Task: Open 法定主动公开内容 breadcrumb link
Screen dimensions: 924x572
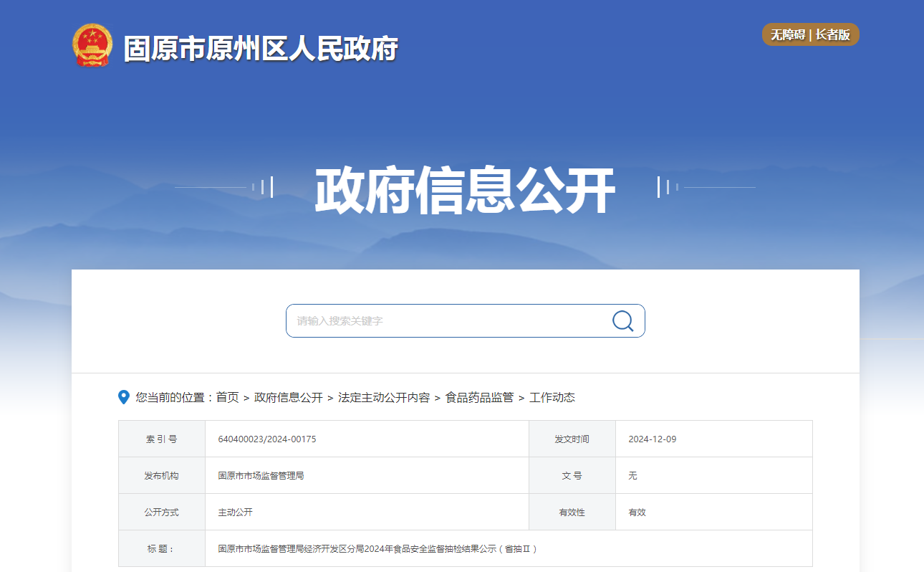Action: (x=384, y=397)
